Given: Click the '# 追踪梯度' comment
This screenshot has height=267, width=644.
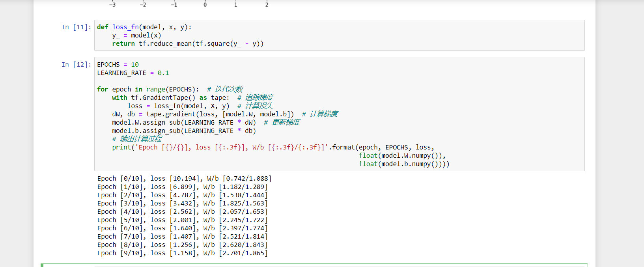Looking at the screenshot, I should 255,97.
